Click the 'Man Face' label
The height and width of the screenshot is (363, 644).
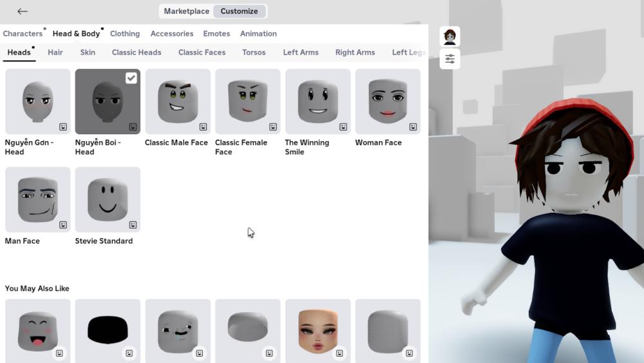click(x=22, y=241)
